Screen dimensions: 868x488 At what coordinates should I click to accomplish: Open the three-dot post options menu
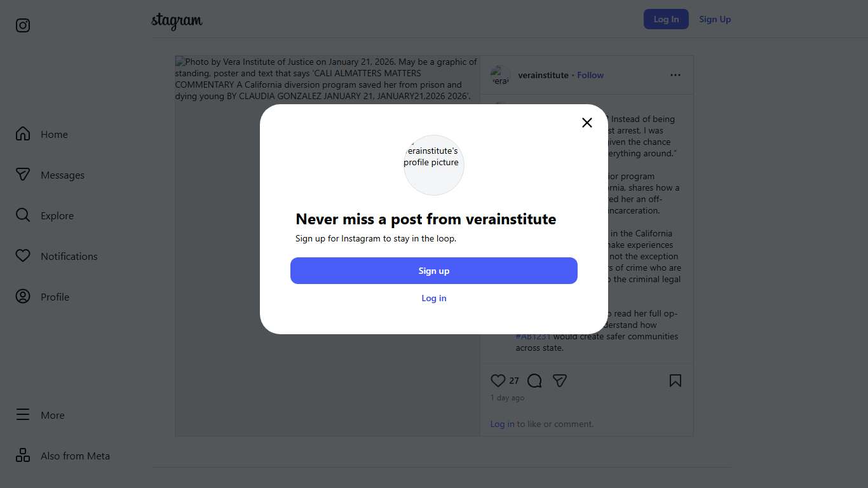coord(675,75)
